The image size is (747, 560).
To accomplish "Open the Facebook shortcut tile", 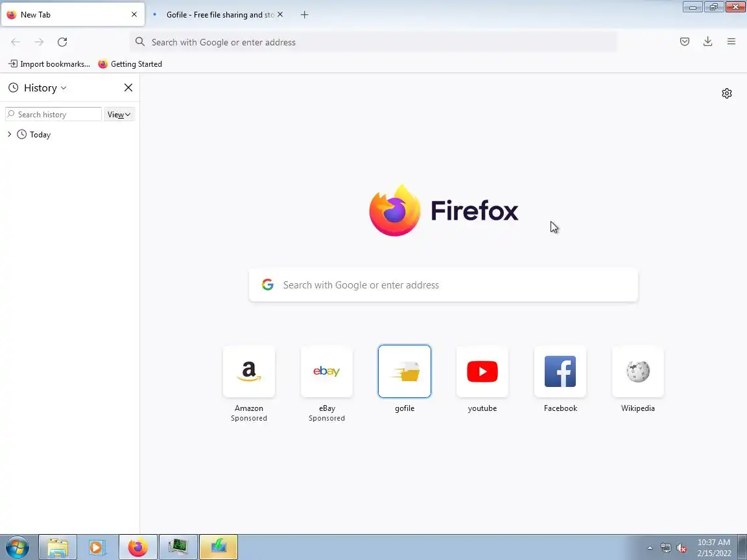I will point(560,371).
